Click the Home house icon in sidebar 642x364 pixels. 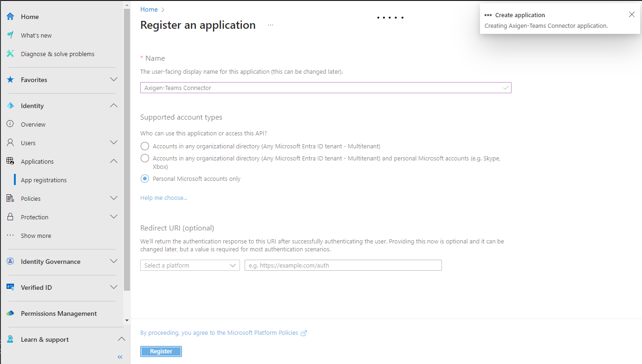(x=10, y=17)
